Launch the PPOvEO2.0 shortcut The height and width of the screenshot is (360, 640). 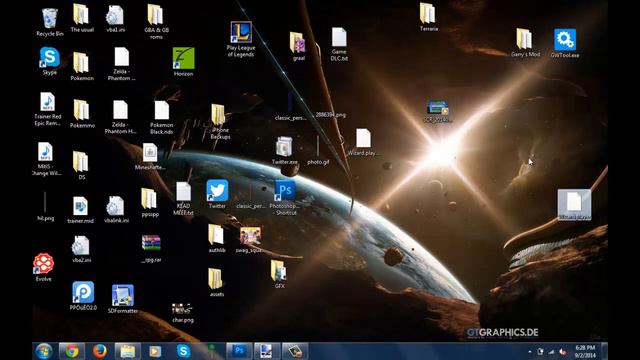(83, 296)
